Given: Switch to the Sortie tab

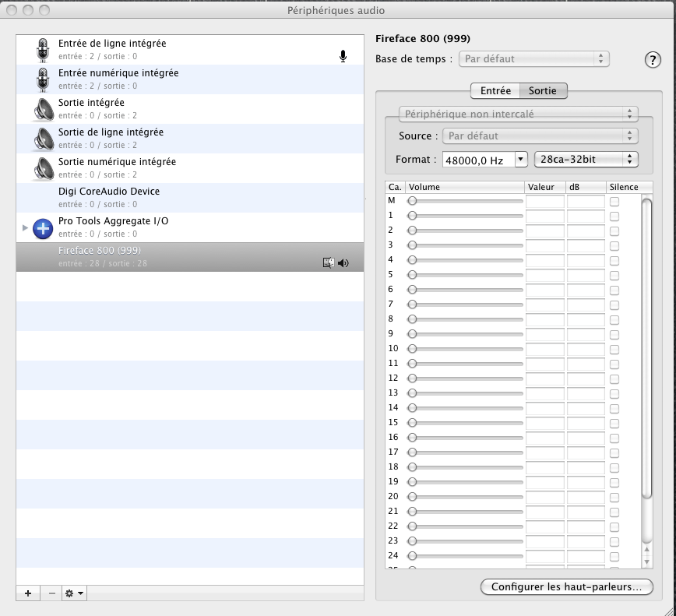Looking at the screenshot, I should (x=543, y=91).
